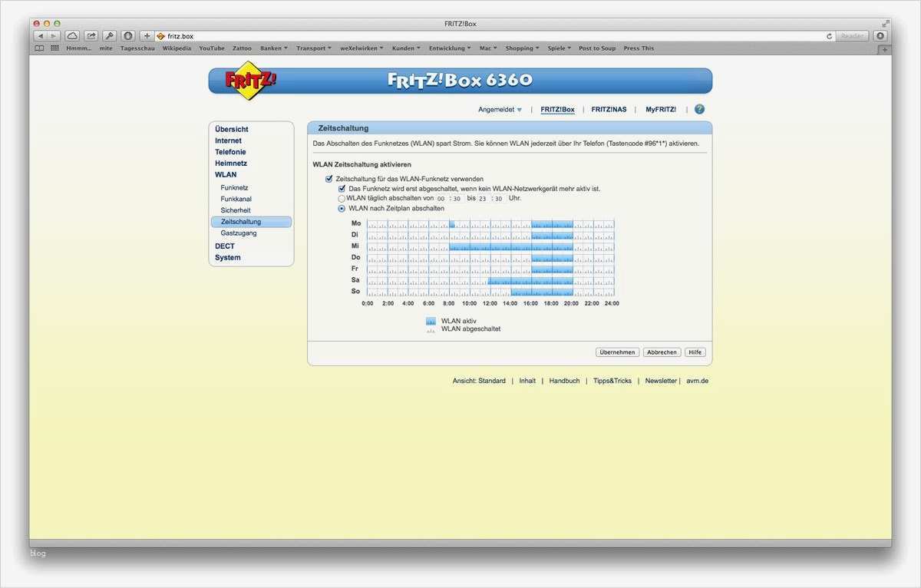Click 'Ansicht: Standard' footer link
Image resolution: width=921 pixels, height=588 pixels.
pos(479,381)
